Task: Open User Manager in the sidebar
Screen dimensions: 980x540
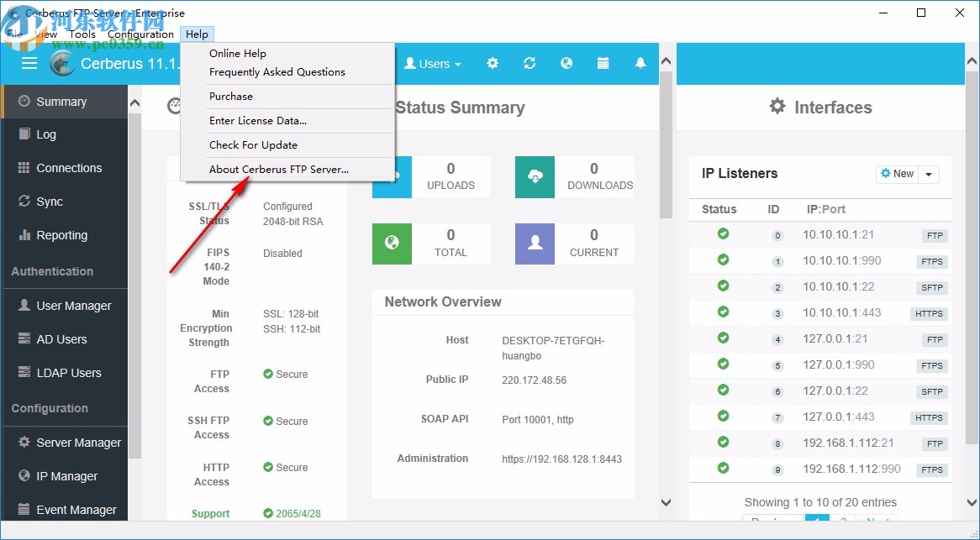Action: click(x=65, y=306)
